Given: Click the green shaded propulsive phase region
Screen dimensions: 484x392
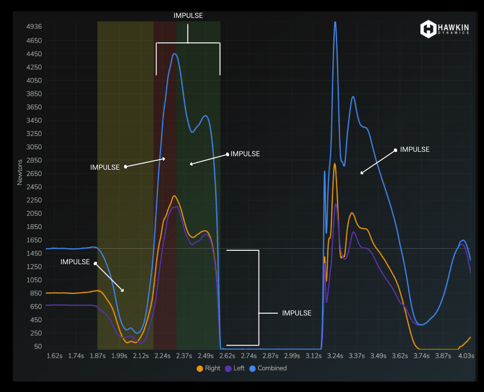Looking at the screenshot, I should [198, 185].
